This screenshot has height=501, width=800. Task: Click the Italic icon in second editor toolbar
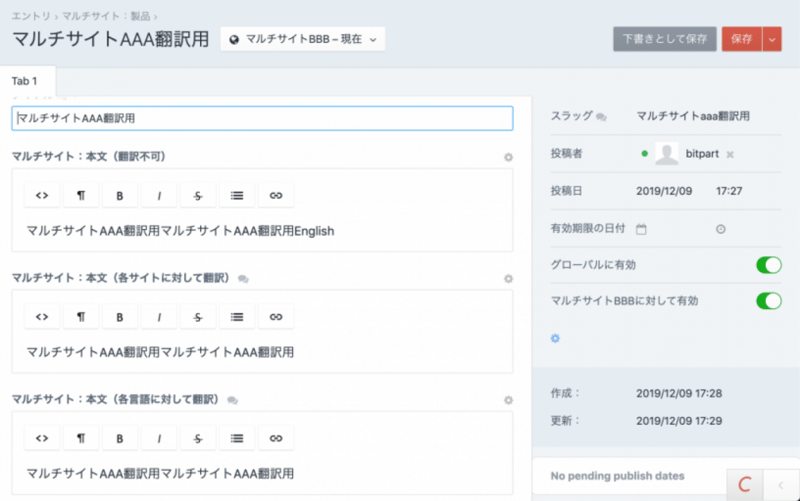click(x=159, y=316)
